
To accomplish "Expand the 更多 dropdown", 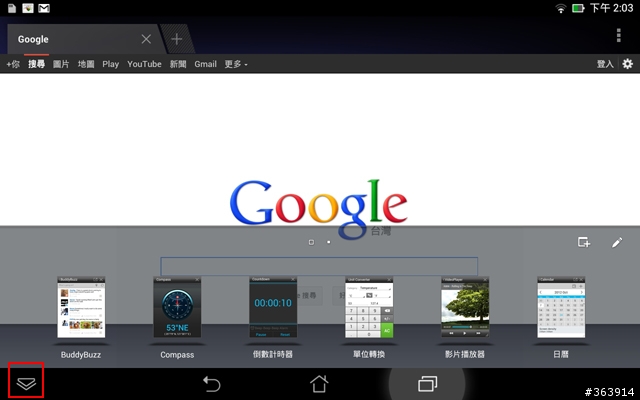I will point(236,64).
